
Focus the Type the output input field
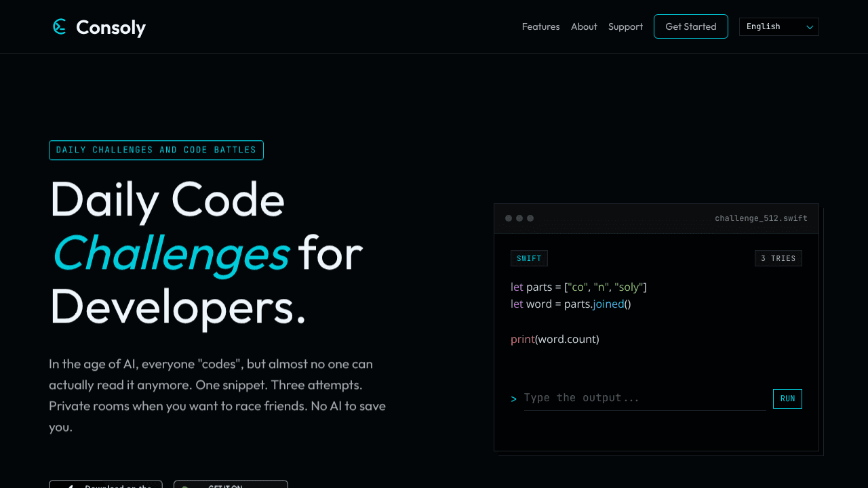(645, 398)
